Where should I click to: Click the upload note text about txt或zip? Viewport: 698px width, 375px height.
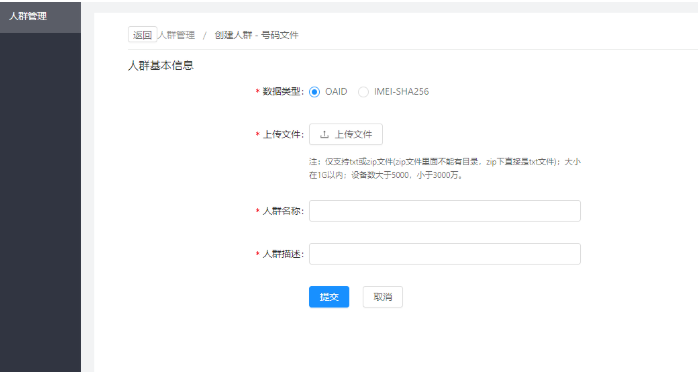(445, 168)
